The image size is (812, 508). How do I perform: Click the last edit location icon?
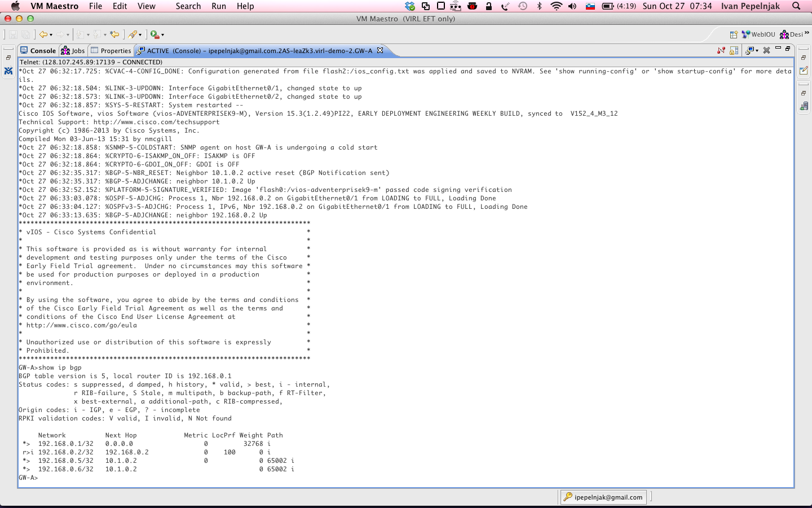click(x=114, y=34)
